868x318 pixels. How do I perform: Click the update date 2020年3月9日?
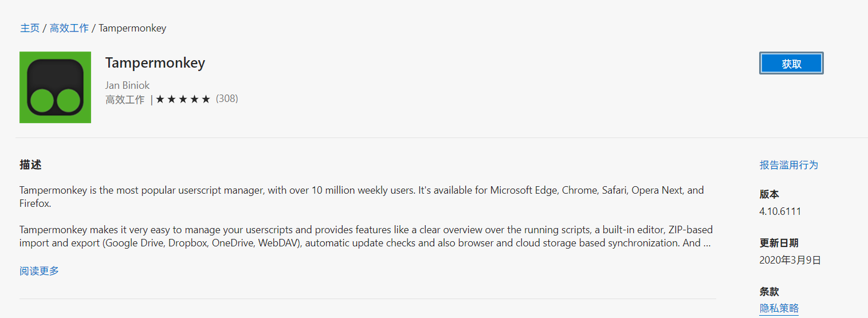[790, 260]
